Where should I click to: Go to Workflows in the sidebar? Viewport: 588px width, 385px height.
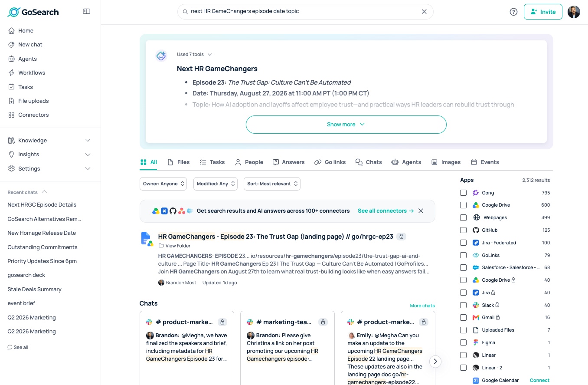pos(32,73)
